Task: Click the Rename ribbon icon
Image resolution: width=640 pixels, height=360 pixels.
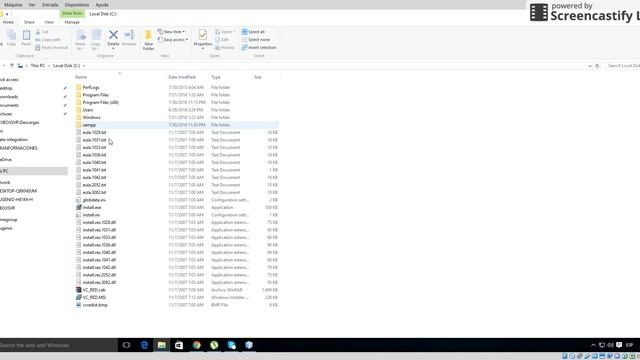Action: pos(129,38)
